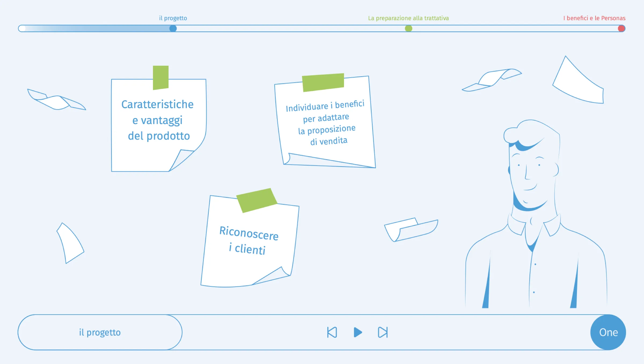Viewport: 644px width, 364px height.
Task: Jump to red 'I benefici e le Personas' marker
Action: click(x=621, y=28)
